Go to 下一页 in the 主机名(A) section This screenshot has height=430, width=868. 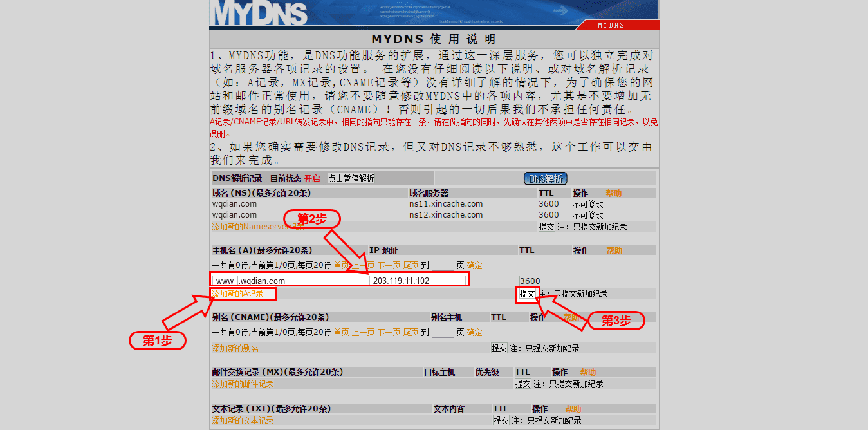click(x=389, y=265)
